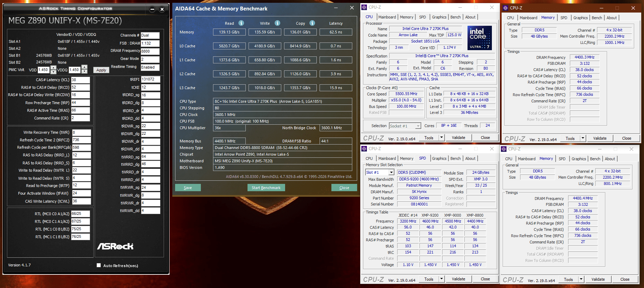The height and width of the screenshot is (288, 644).
Task: Click the Realtime Timing field showing Enabled
Action: coord(150,67)
